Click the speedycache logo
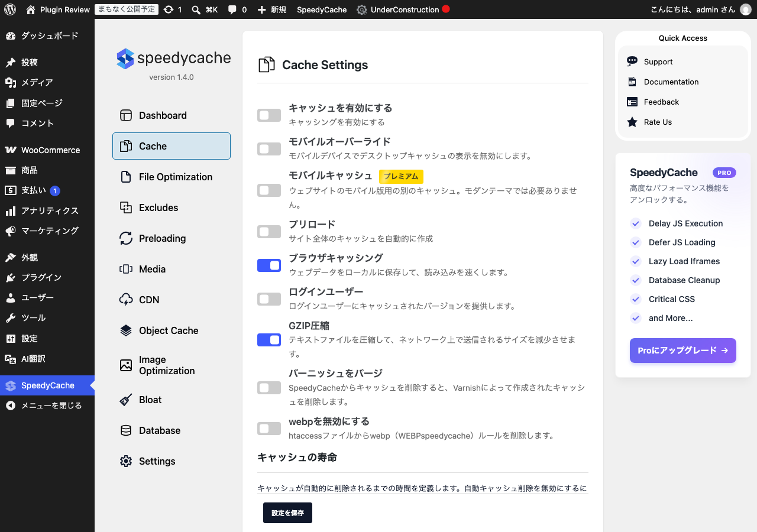 [173, 59]
